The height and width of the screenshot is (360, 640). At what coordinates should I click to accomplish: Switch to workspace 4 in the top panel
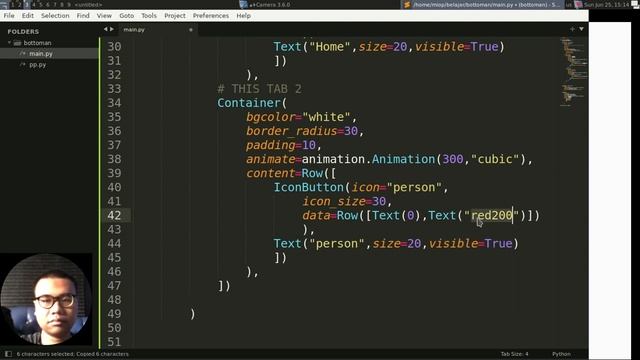33,4
